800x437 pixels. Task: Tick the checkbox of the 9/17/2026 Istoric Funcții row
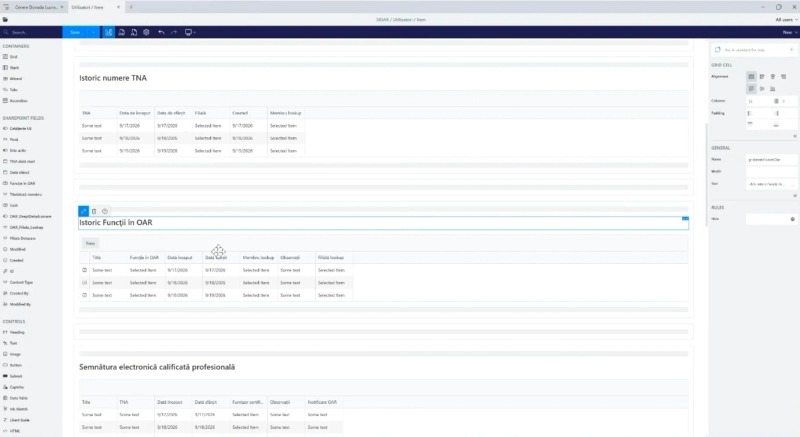[85, 270]
